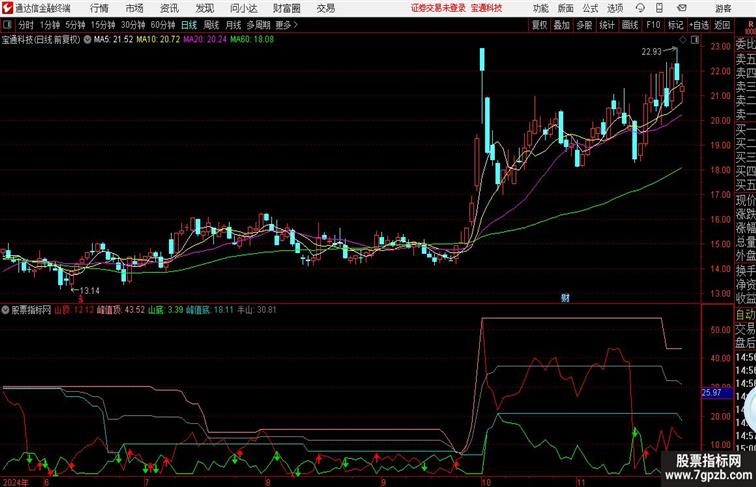
Task: Click the 财 marker on the chart
Action: point(565,298)
